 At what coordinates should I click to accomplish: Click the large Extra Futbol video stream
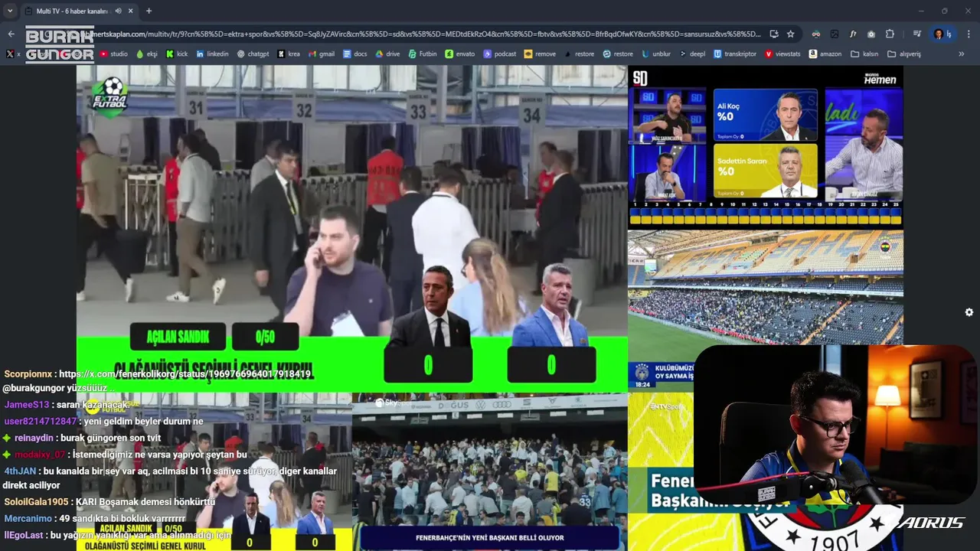pyautogui.click(x=351, y=228)
